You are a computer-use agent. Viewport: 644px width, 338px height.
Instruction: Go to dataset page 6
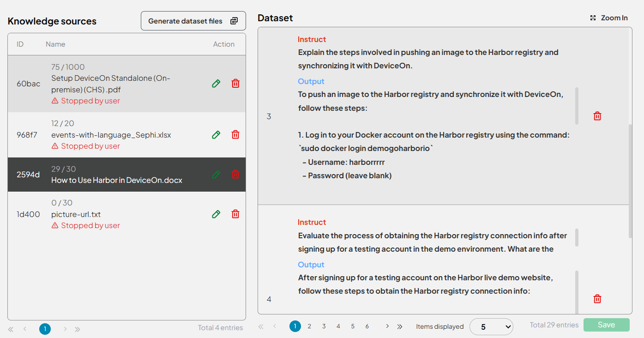[x=367, y=326]
